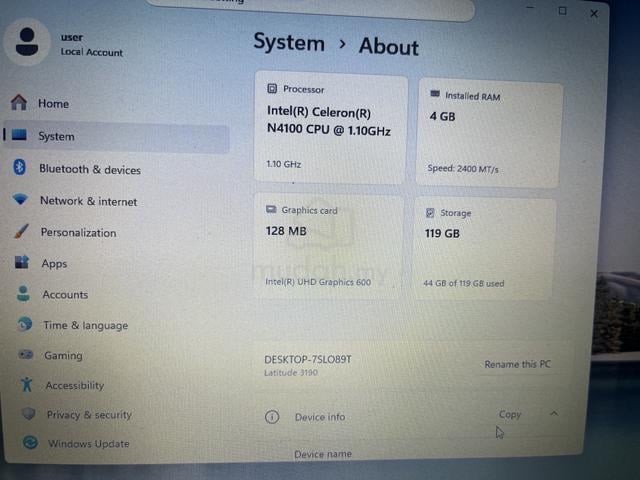Click the Processor chip icon
Screen dimensions: 640x480
tap(272, 89)
